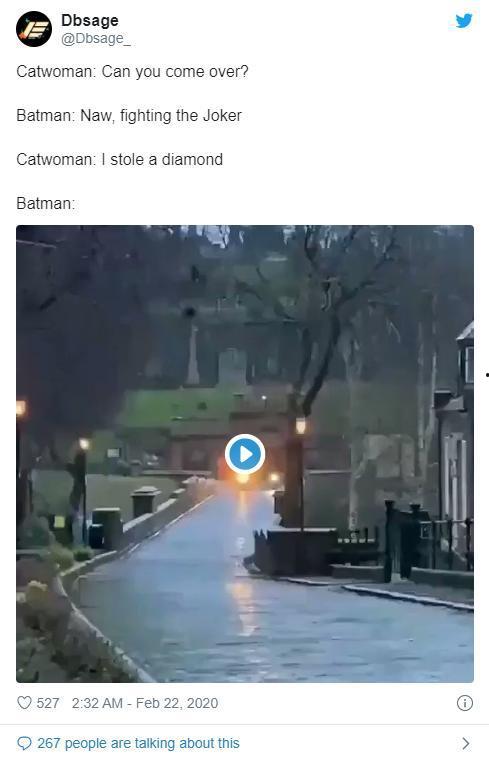
Task: Click the 2:32 AM tweet time
Action: click(97, 703)
